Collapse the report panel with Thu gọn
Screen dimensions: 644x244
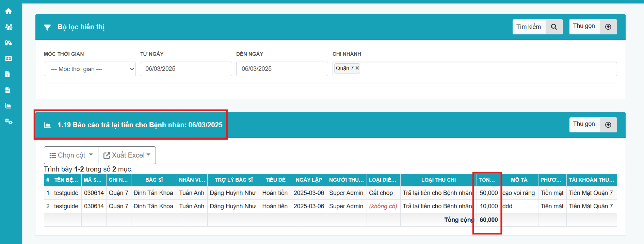pyautogui.click(x=593, y=125)
